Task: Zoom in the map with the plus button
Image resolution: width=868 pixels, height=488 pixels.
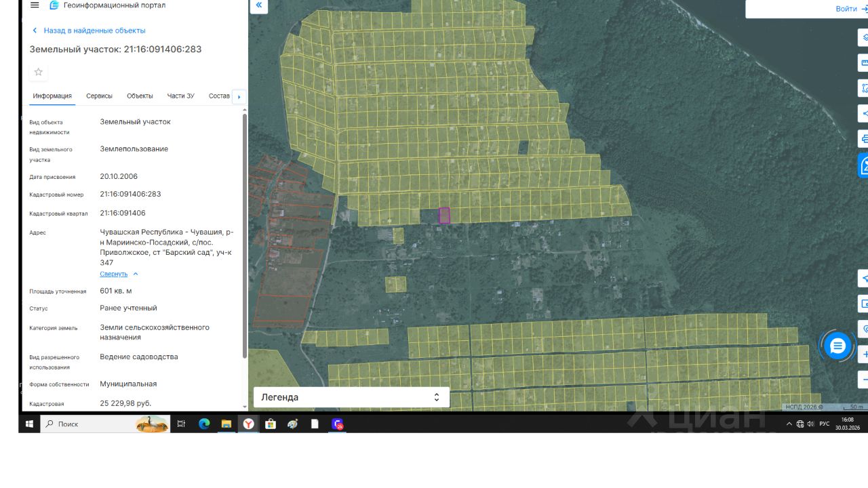Action: click(864, 354)
